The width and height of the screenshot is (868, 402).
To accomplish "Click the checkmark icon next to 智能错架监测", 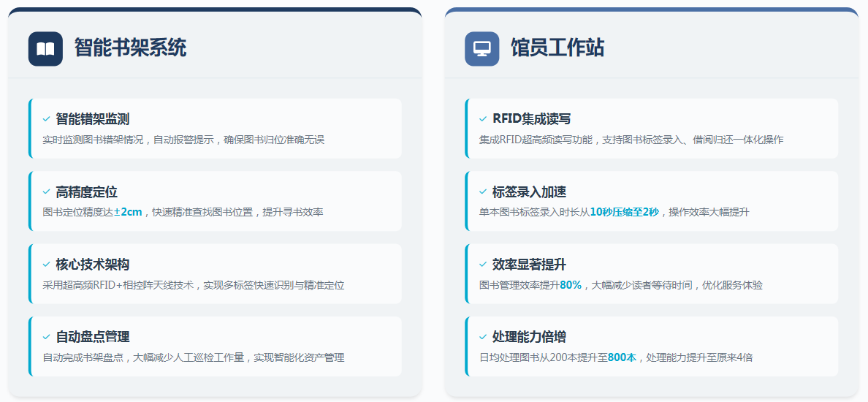I will (46, 119).
